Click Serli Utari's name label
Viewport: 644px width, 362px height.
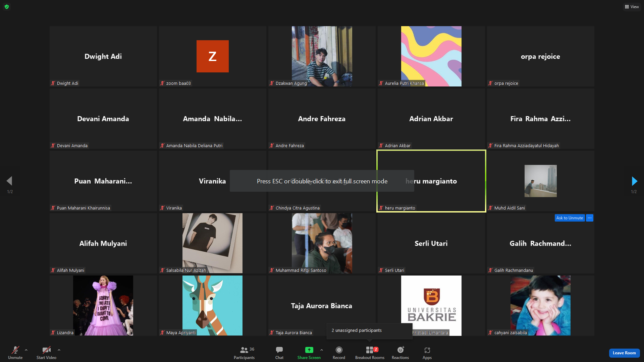(x=394, y=270)
